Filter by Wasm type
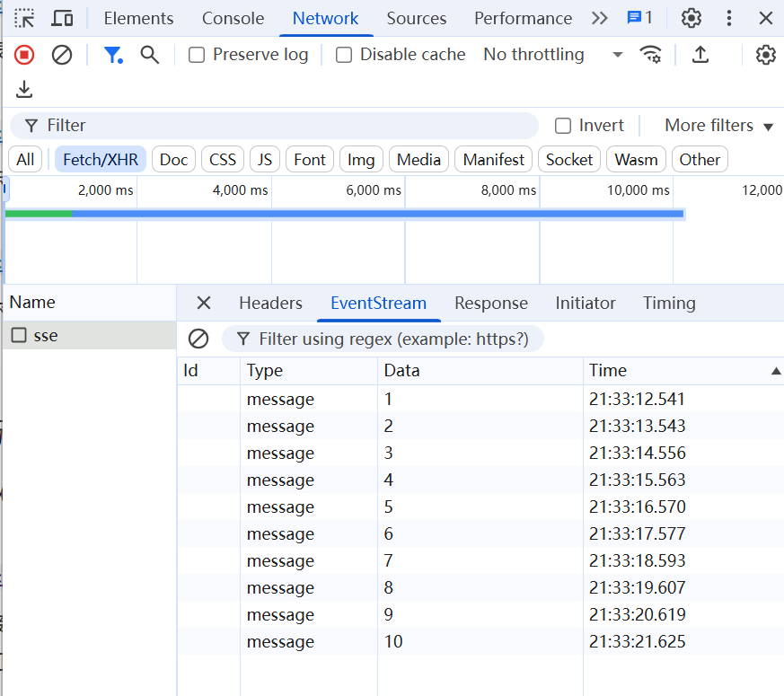 click(x=636, y=160)
